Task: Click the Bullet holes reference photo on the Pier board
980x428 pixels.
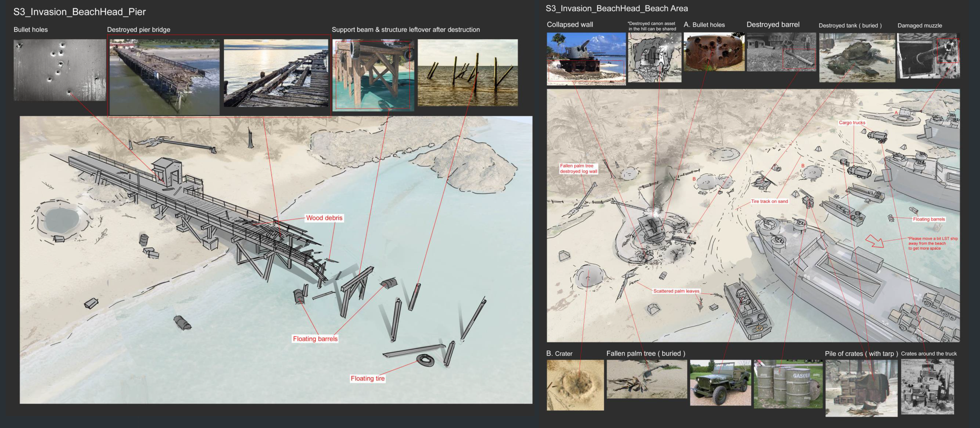Action: coord(60,70)
